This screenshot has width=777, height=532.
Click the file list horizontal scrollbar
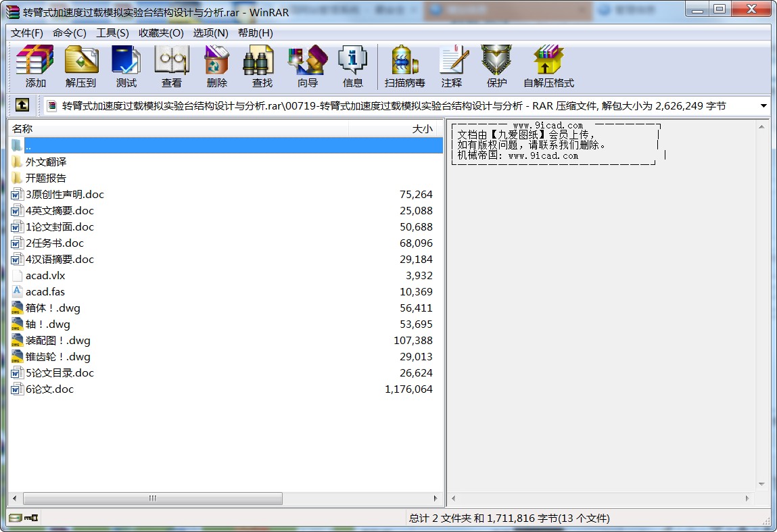(x=153, y=499)
